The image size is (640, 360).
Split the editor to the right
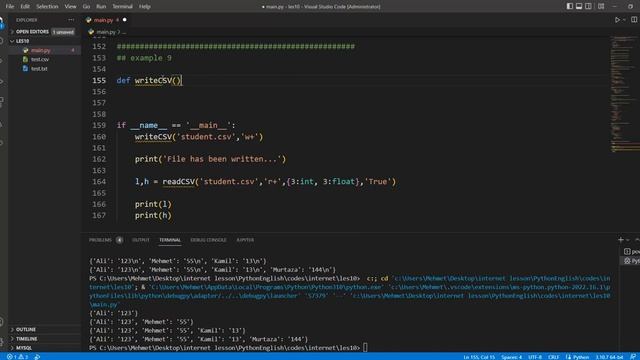[x=634, y=20]
